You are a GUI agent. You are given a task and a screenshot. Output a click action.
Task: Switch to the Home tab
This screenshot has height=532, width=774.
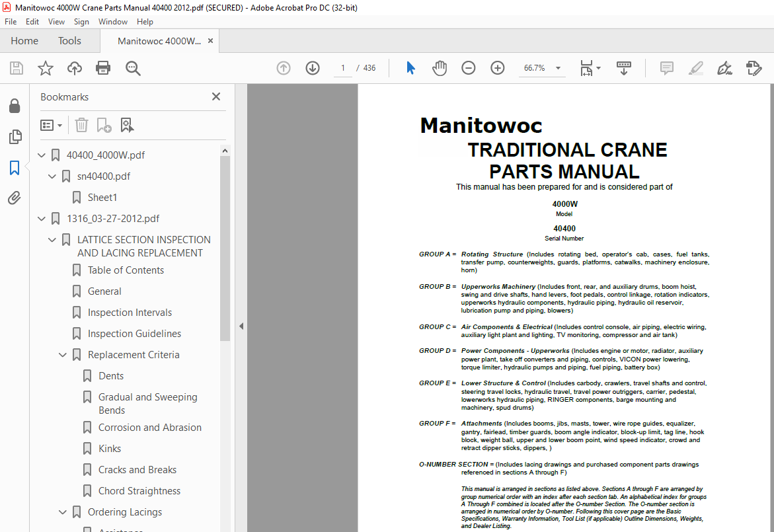click(24, 41)
